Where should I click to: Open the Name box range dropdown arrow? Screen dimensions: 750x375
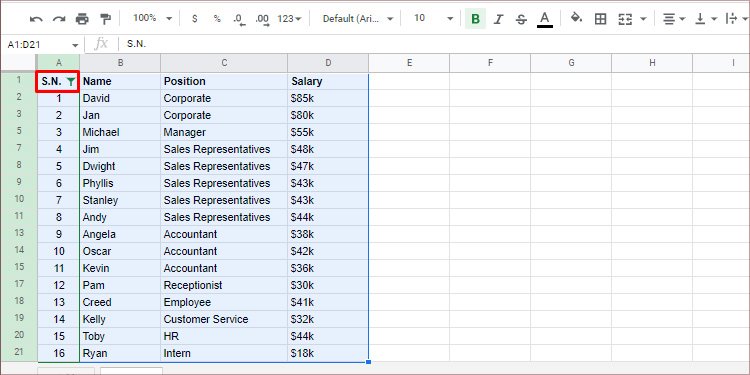tap(75, 45)
